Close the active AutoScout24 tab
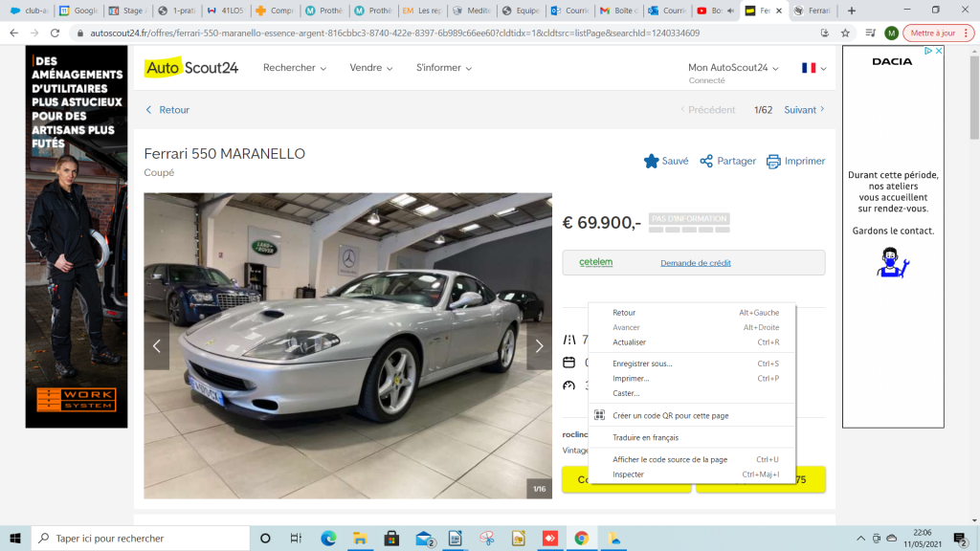 tap(779, 11)
